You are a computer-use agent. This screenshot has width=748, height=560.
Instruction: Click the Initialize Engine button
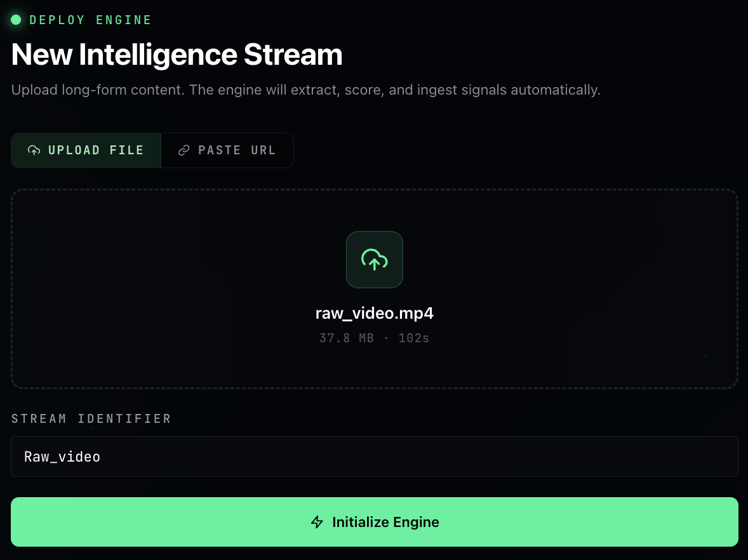375,522
